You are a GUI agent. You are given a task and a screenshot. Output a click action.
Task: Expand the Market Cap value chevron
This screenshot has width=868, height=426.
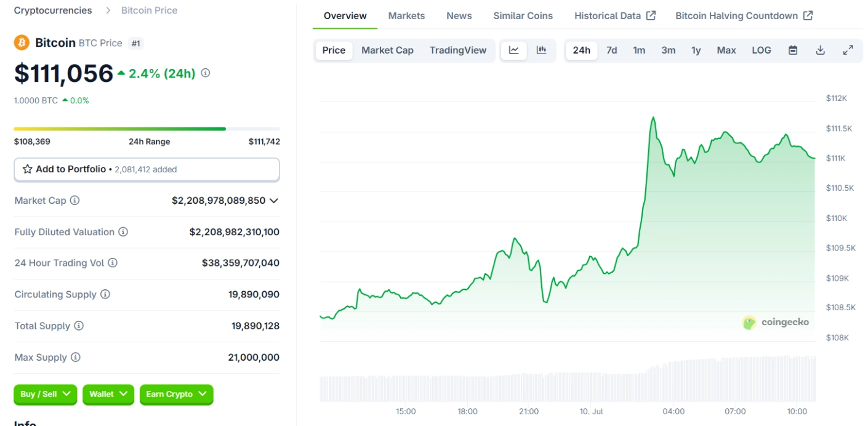tap(274, 201)
